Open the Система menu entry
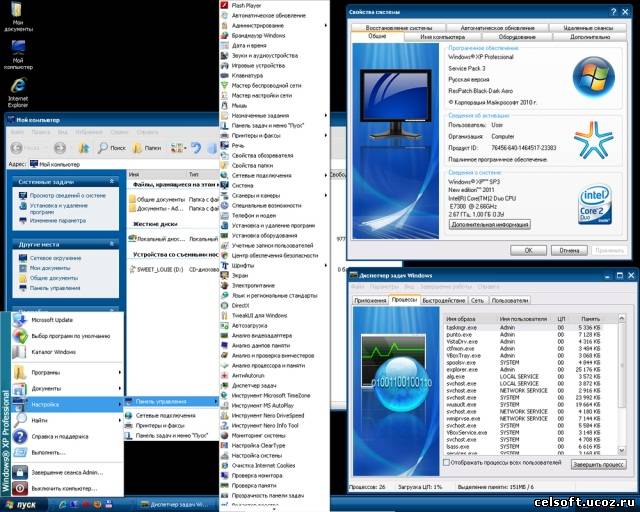This screenshot has width=640, height=512. coord(242,185)
